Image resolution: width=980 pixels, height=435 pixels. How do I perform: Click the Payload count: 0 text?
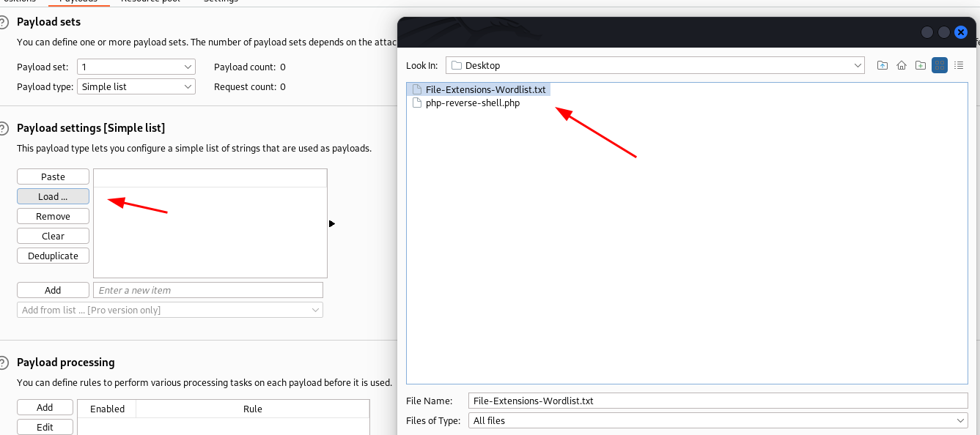point(250,67)
